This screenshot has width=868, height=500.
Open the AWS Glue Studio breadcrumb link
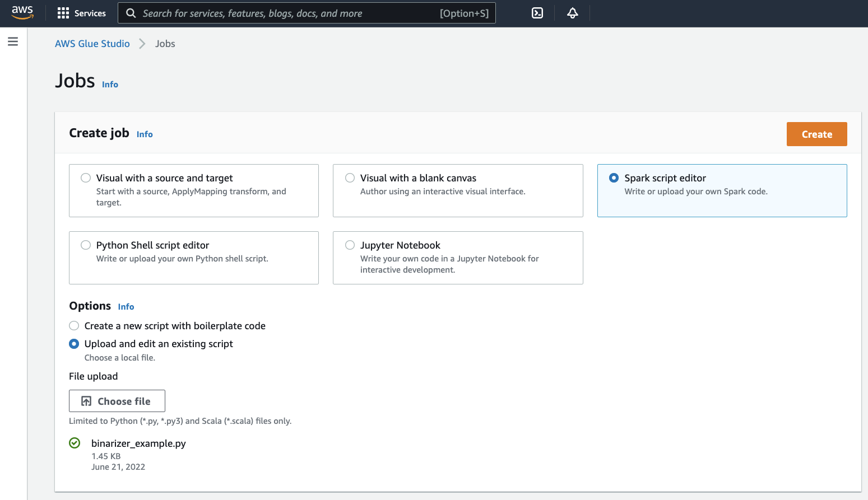coord(92,43)
